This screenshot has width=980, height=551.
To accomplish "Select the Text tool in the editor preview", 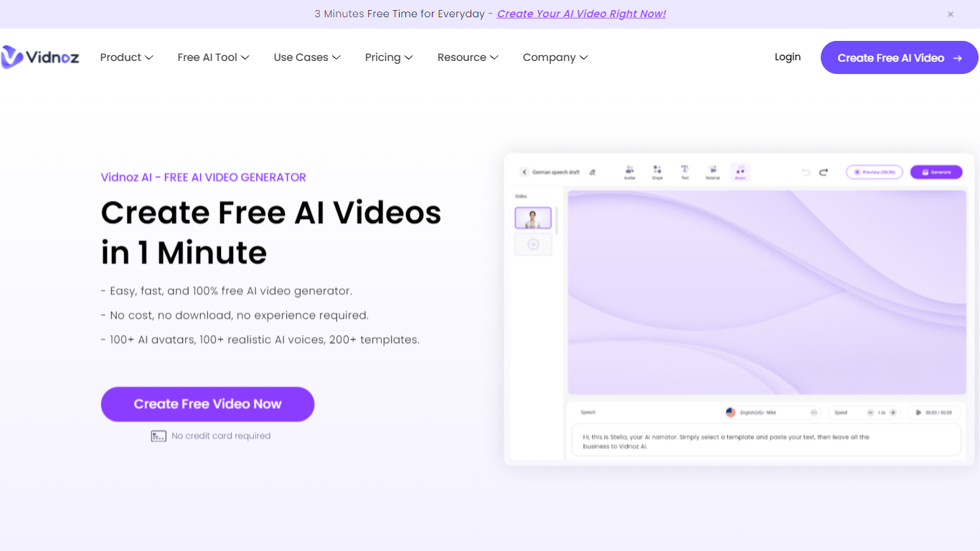I will (x=684, y=172).
